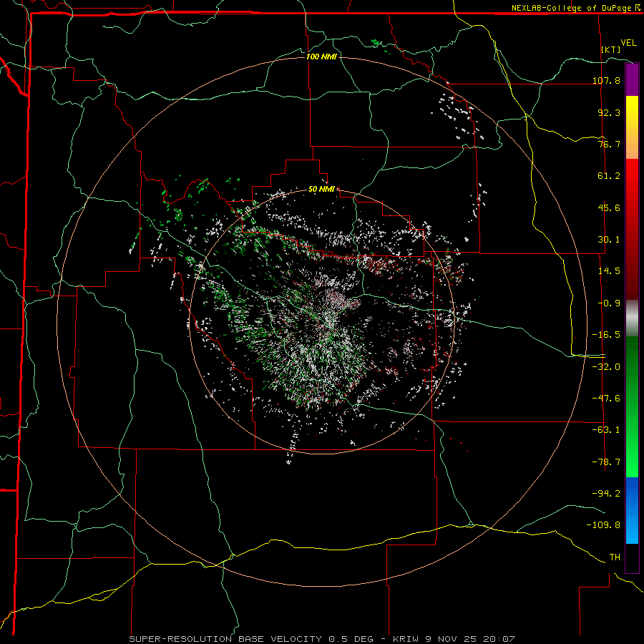Click the yellow-orange segment of the color bar
The height and width of the screenshot is (644, 644).
point(632,127)
